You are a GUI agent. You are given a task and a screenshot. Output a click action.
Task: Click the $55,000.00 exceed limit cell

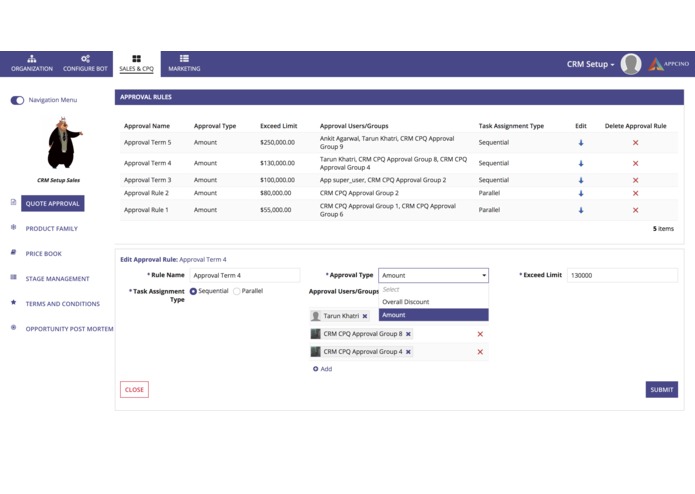click(x=276, y=210)
